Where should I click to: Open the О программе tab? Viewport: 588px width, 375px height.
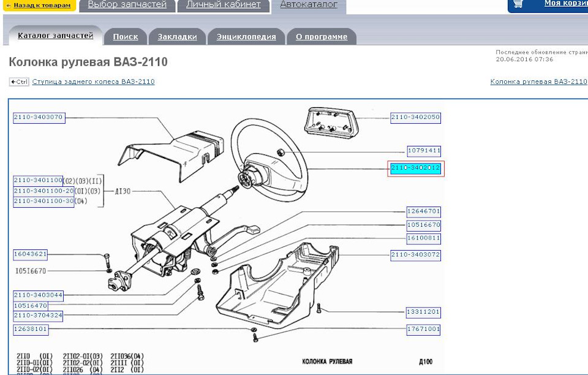[x=322, y=37]
